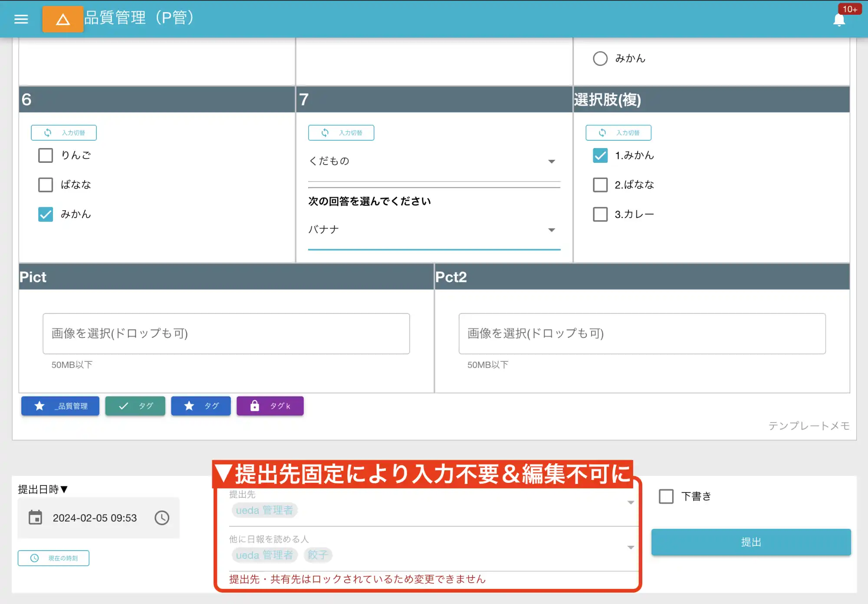The width and height of the screenshot is (868, 604).
Task: Open the notifications bell with 10+ badge
Action: 839,19
